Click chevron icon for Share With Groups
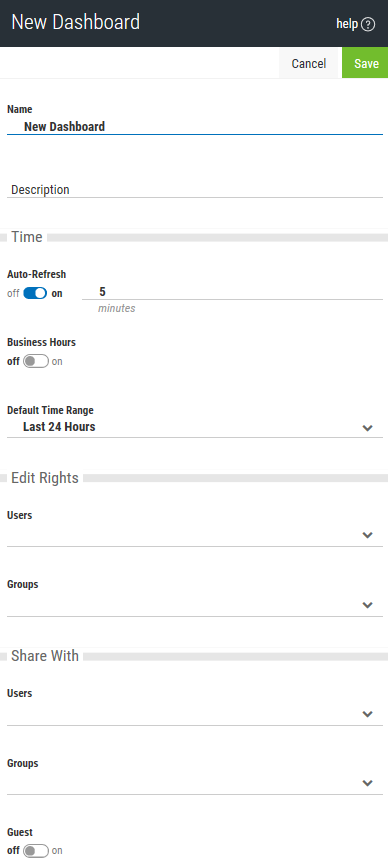The height and width of the screenshot is (866, 388). tap(368, 783)
